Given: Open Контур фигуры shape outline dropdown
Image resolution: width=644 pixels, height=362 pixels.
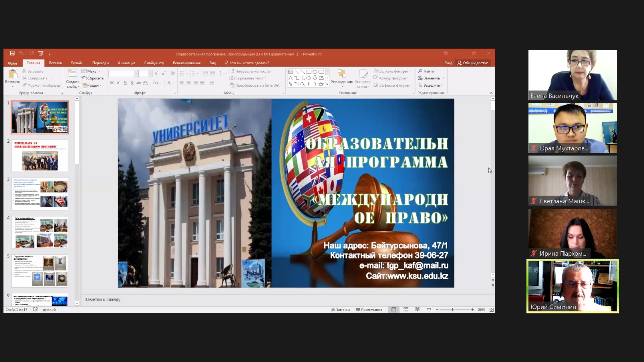Looking at the screenshot, I should pos(390,78).
